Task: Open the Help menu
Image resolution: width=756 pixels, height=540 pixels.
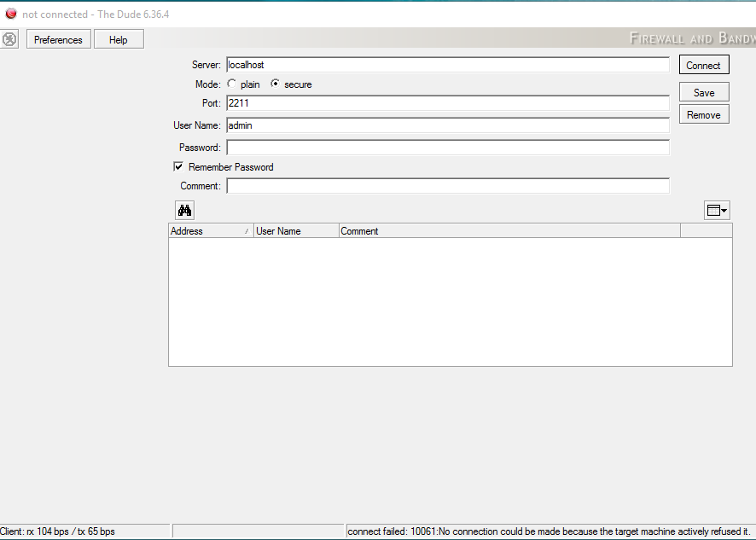Action: 119,39
